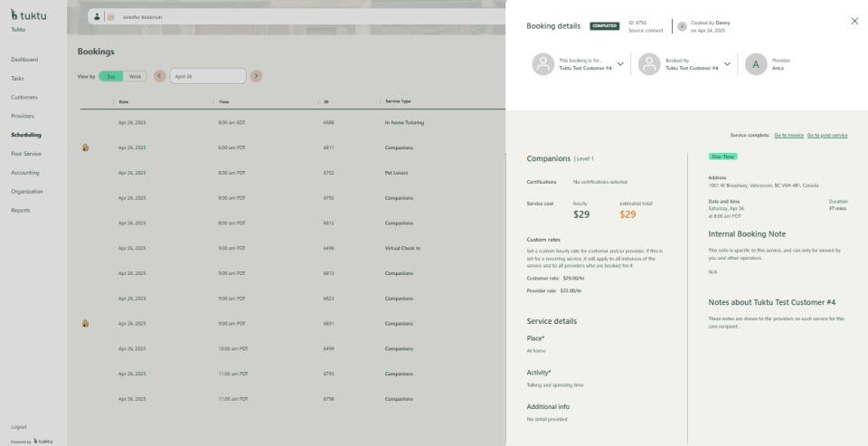The width and height of the screenshot is (868, 446).
Task: Follow the 'Go to invoice' link
Action: click(788, 135)
